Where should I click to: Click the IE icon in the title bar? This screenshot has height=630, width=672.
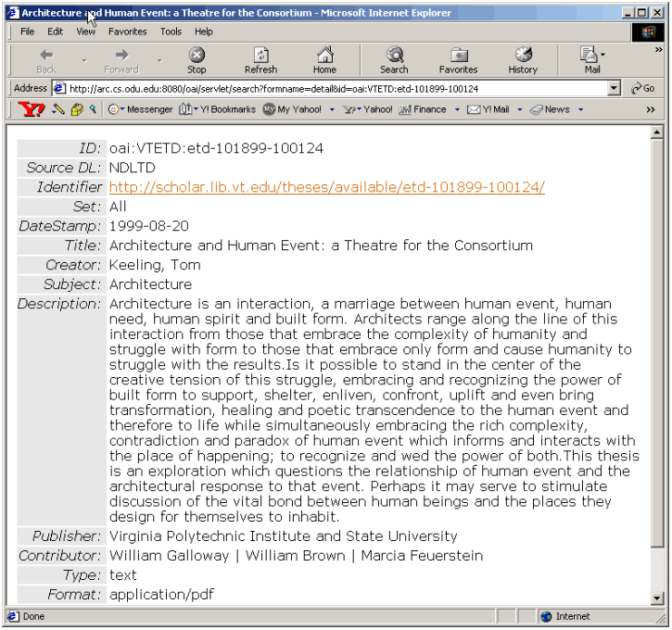coord(13,13)
